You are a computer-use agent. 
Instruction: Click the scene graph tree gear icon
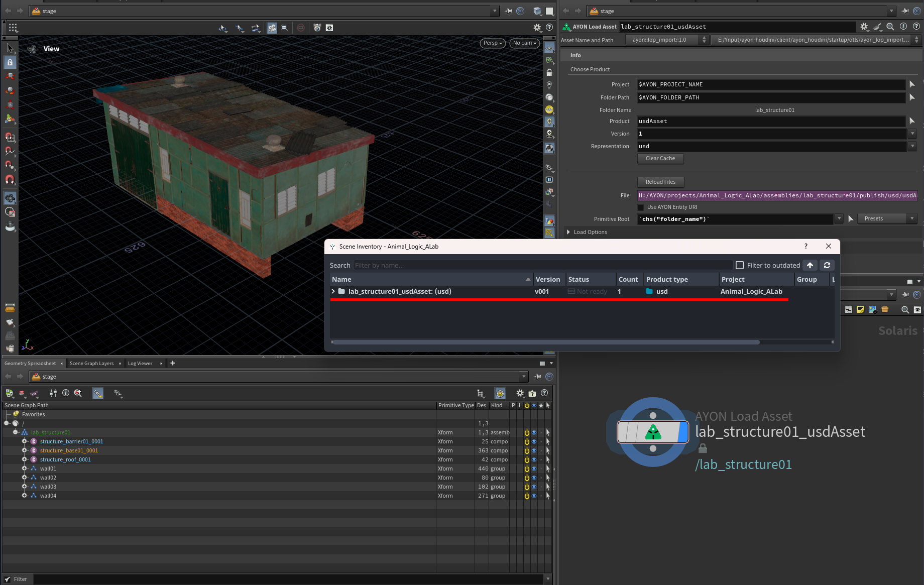pos(520,393)
